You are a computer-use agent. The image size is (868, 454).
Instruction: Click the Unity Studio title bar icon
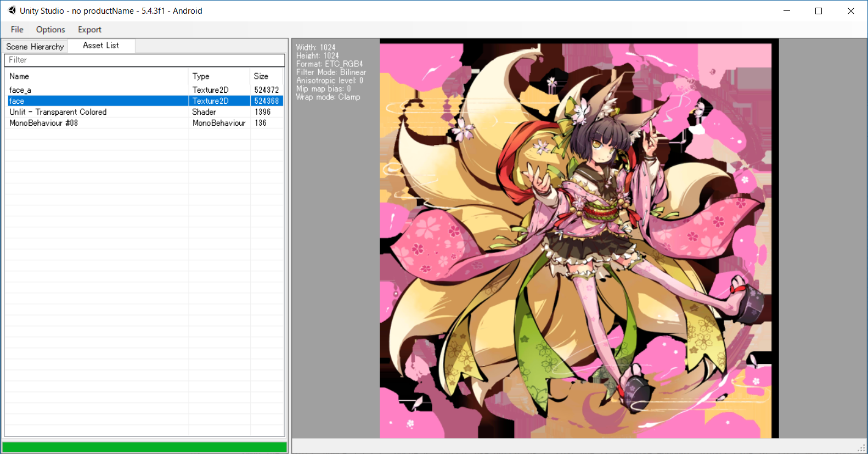pos(12,10)
